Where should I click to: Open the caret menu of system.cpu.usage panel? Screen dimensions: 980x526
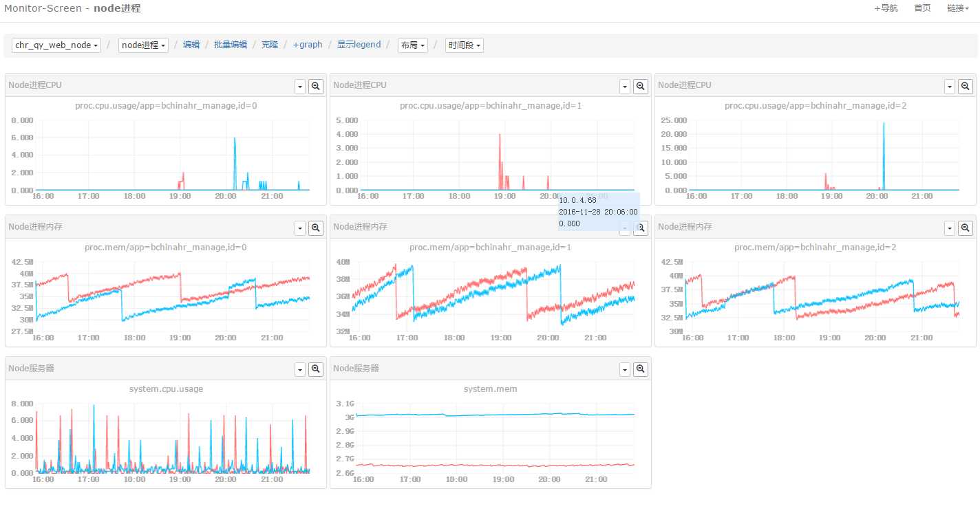(300, 370)
